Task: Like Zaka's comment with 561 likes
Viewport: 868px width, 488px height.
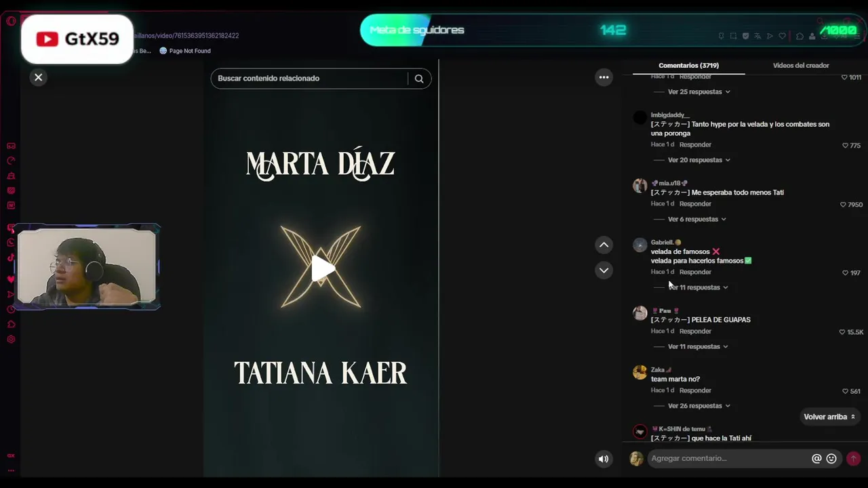Action: 845,391
